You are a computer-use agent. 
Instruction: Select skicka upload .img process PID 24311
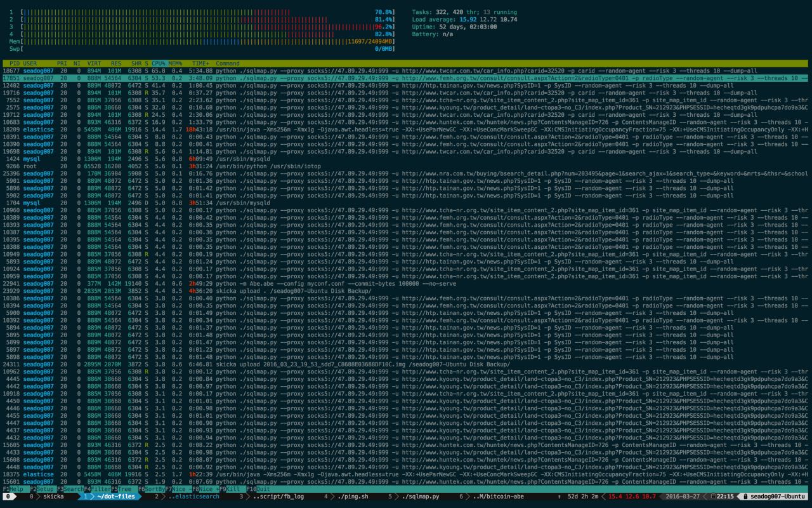405,364
